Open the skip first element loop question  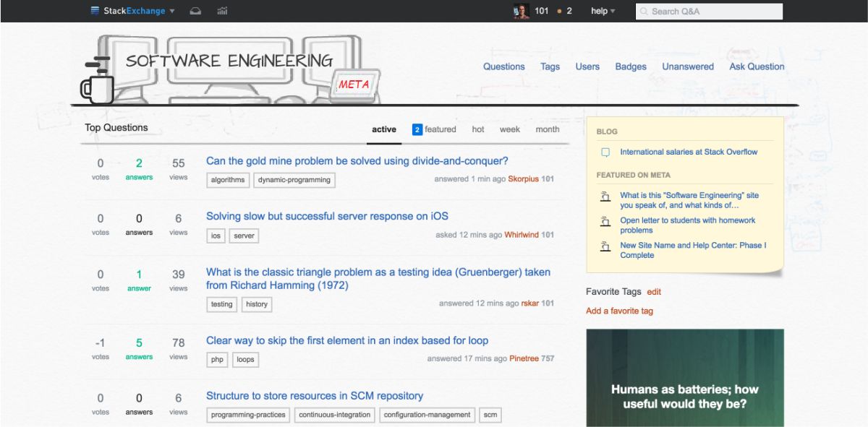coord(347,341)
